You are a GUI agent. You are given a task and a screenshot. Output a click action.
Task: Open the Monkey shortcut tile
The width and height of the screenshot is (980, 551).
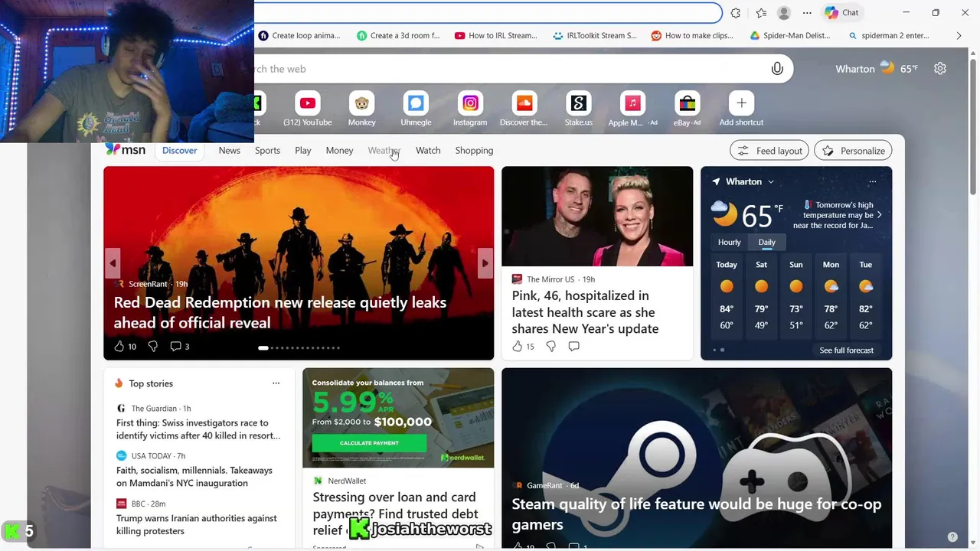click(361, 109)
